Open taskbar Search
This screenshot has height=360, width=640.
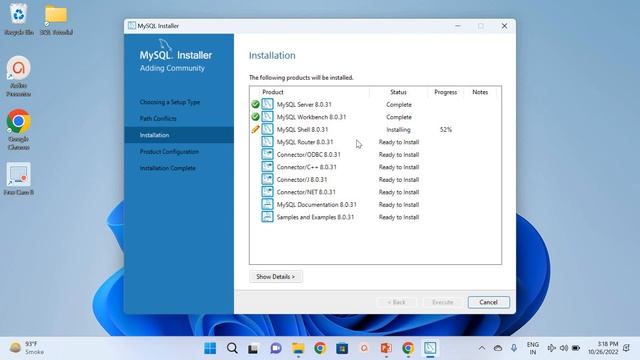pyautogui.click(x=232, y=348)
